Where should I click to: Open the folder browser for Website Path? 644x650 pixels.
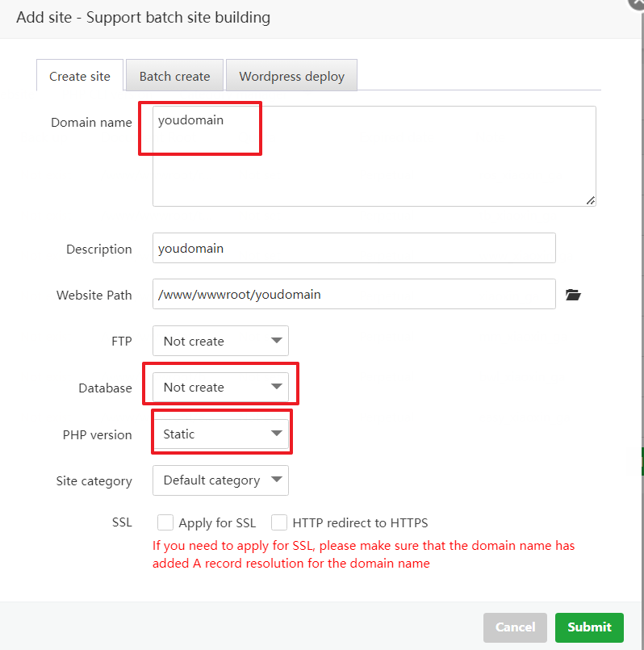[x=573, y=295]
